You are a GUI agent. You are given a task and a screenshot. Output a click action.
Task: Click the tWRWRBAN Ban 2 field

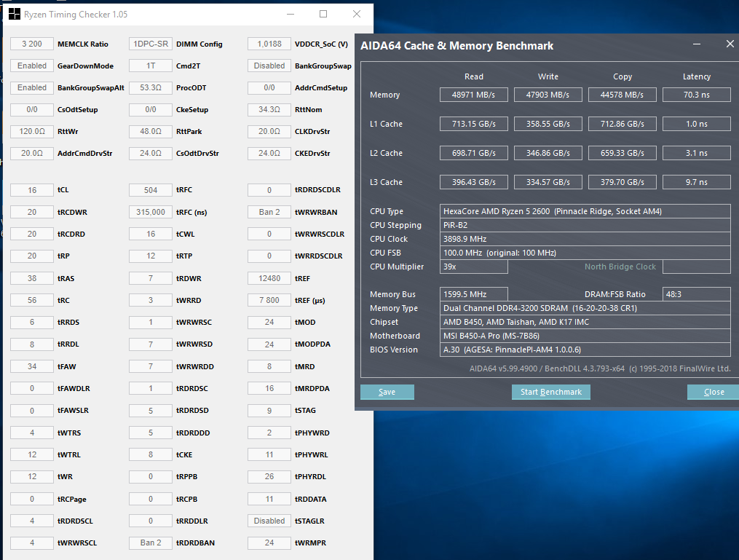click(x=269, y=212)
